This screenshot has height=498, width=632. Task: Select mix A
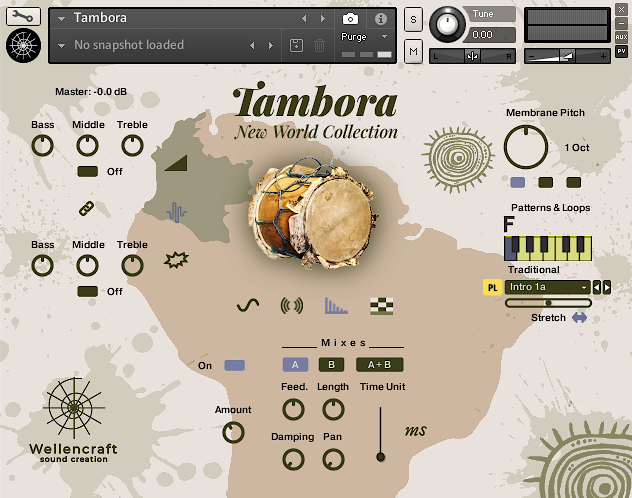tap(295, 365)
